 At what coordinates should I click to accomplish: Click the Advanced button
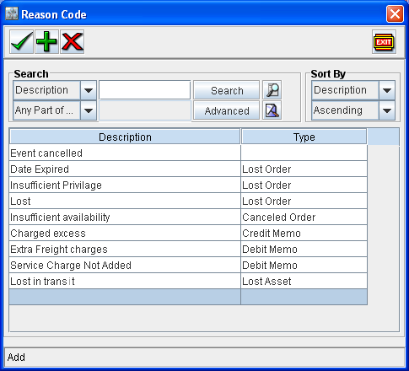tap(227, 111)
